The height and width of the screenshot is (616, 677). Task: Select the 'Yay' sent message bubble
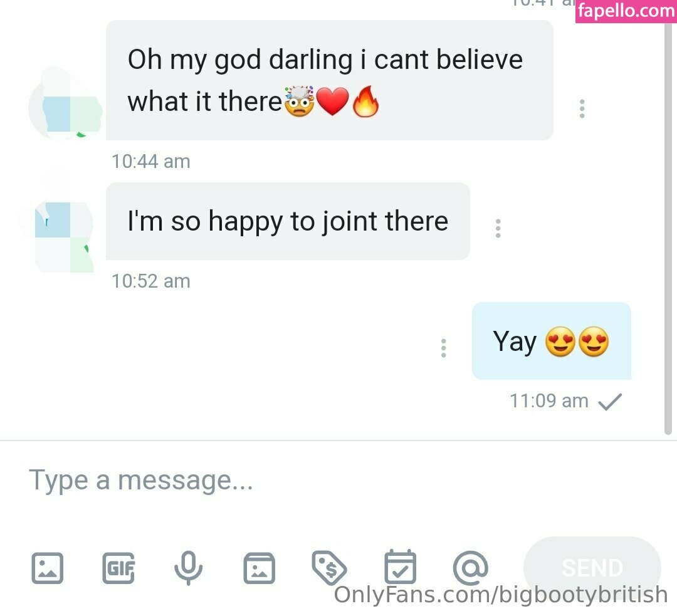(x=552, y=341)
